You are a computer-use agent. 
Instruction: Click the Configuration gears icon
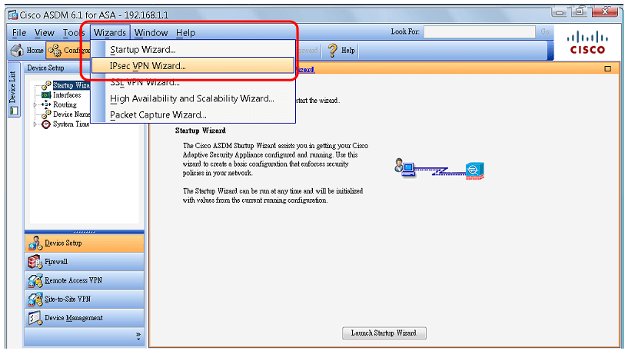tap(55, 50)
